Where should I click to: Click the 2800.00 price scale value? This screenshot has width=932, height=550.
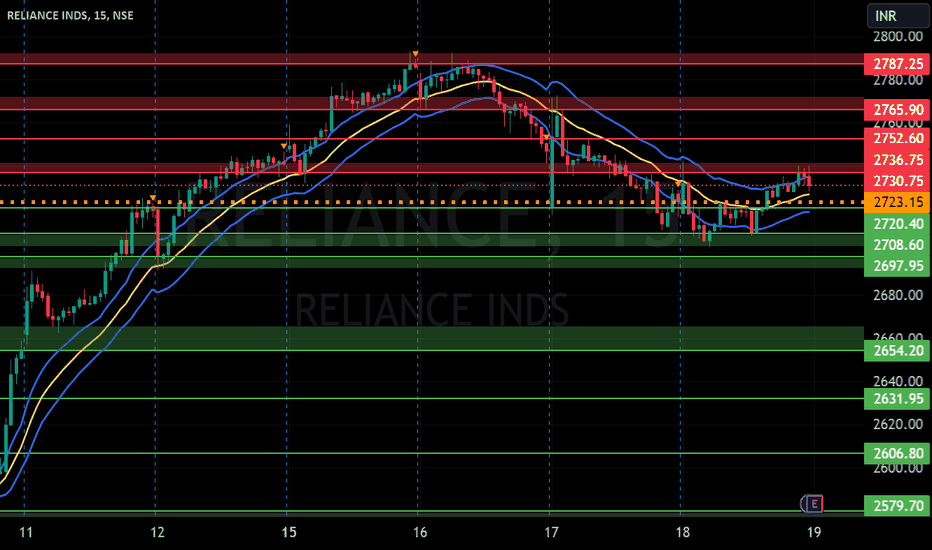898,37
